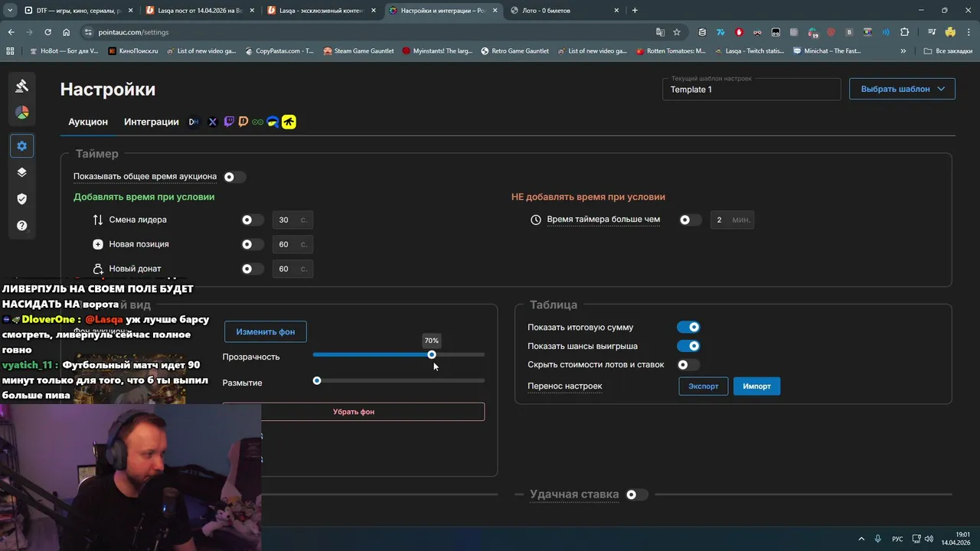Open the layers stack sidebar icon
The image size is (980, 551).
point(21,172)
